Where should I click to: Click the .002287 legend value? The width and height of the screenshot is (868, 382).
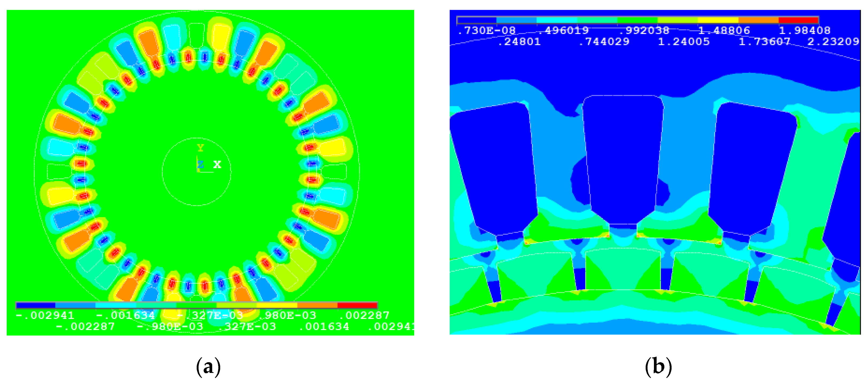tap(364, 316)
